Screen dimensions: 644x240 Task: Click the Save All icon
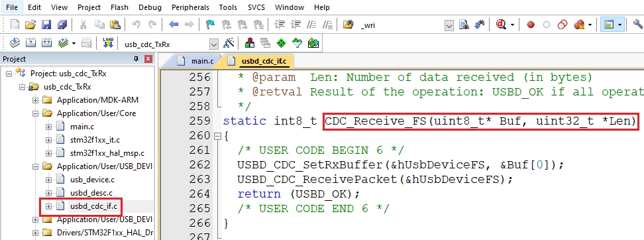click(62, 25)
